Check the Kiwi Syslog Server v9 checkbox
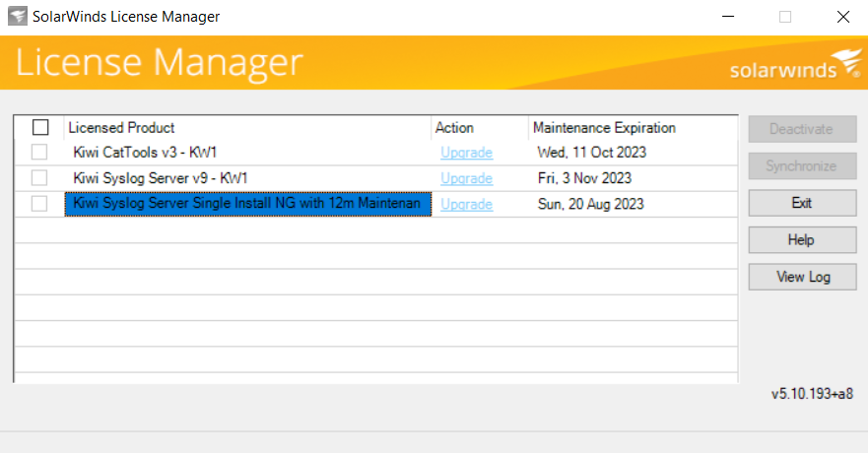Viewport: 868px width, 453px height. click(39, 177)
